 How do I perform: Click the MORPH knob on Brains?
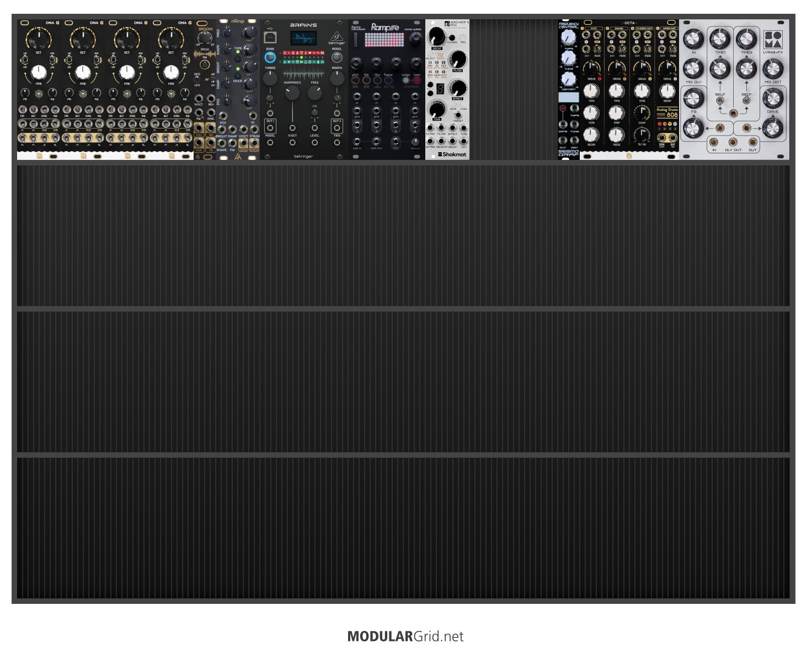(x=336, y=78)
